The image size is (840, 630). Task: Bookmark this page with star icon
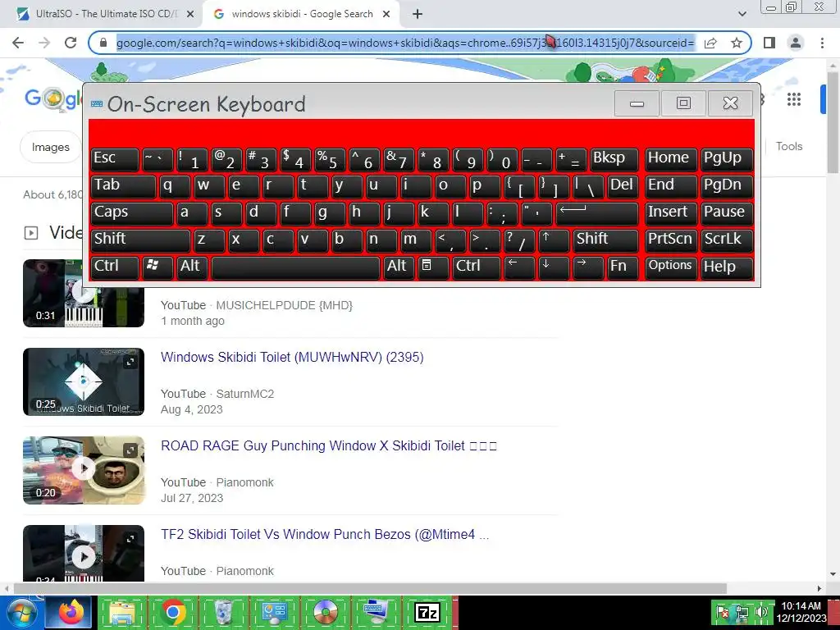click(x=737, y=43)
